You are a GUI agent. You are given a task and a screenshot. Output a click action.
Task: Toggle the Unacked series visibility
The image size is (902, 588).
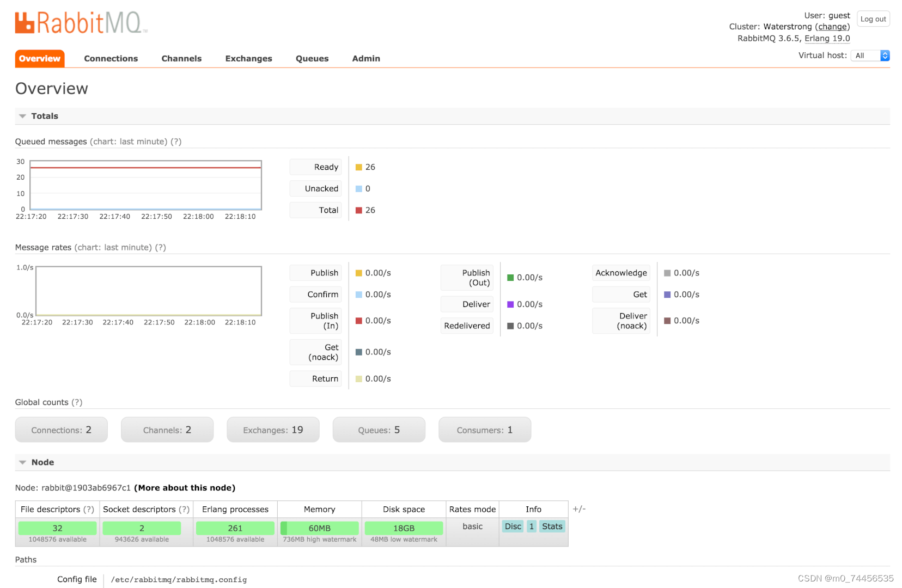(x=315, y=188)
